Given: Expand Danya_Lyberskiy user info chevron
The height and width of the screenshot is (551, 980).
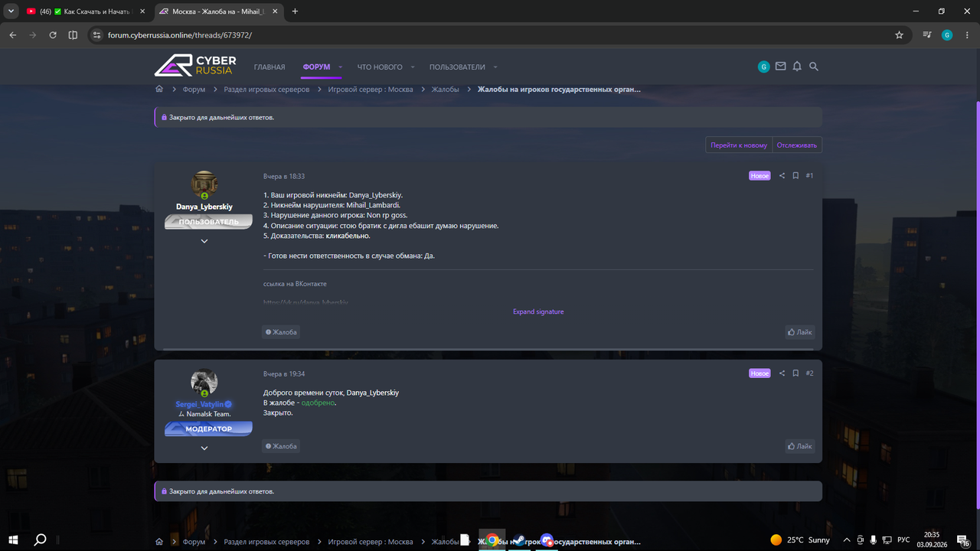Looking at the screenshot, I should [204, 241].
